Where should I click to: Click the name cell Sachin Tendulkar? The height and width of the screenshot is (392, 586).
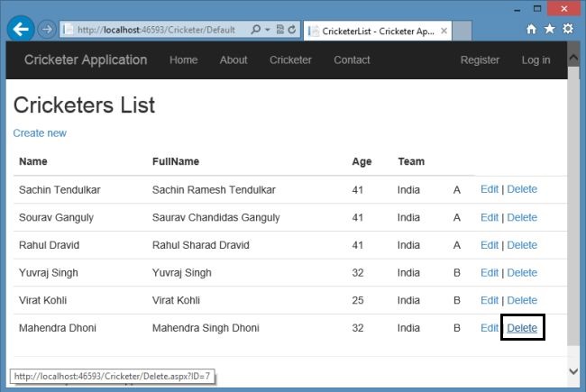pyautogui.click(x=60, y=190)
